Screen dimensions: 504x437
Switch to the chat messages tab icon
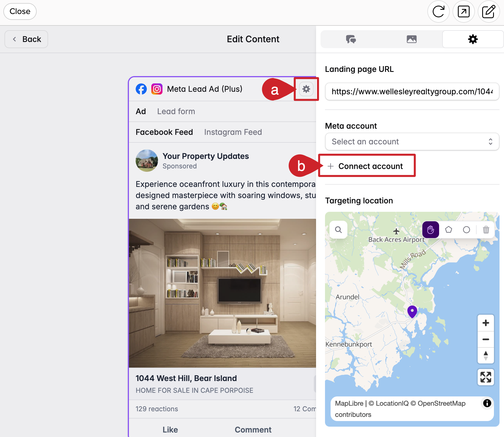(351, 39)
